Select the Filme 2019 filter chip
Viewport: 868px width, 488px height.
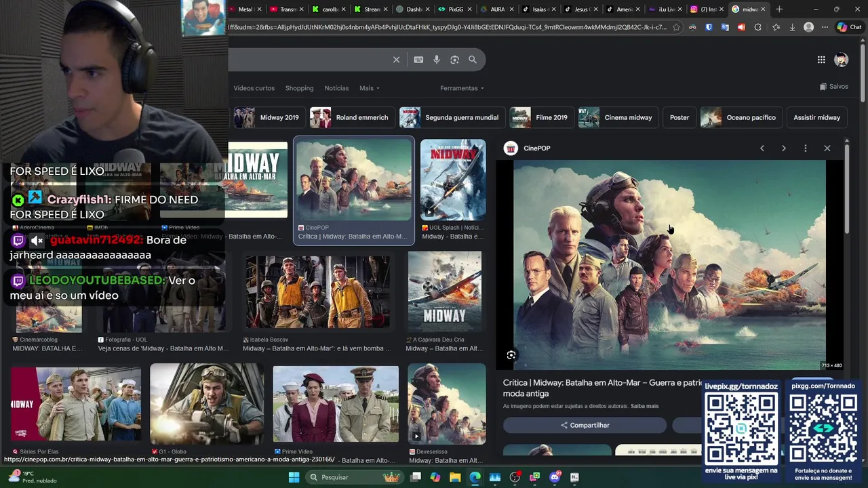pos(540,117)
